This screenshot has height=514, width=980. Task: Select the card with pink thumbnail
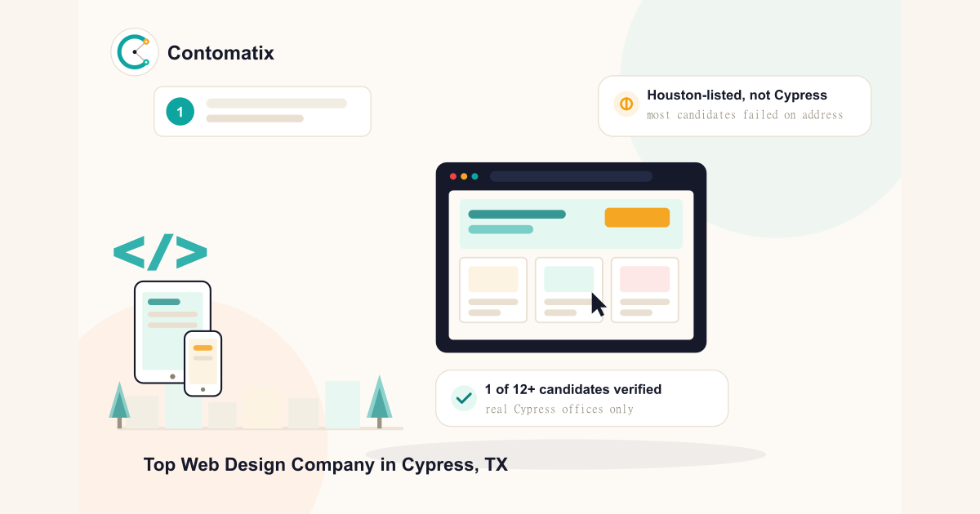[x=645, y=290]
